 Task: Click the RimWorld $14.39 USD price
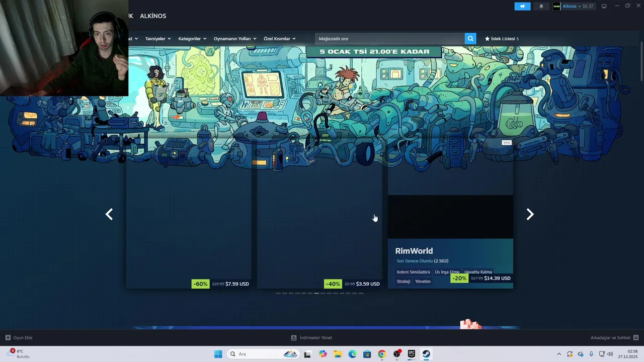pos(497,278)
